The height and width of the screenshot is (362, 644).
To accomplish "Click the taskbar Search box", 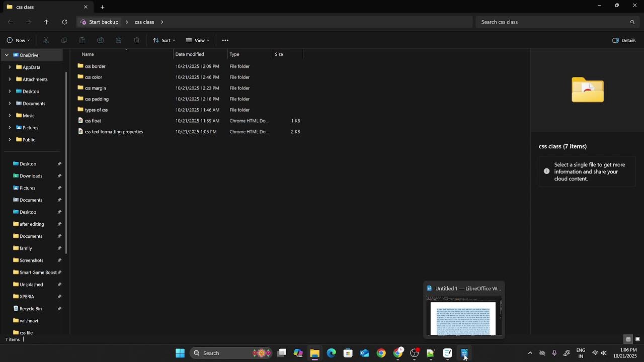I will pos(231,353).
